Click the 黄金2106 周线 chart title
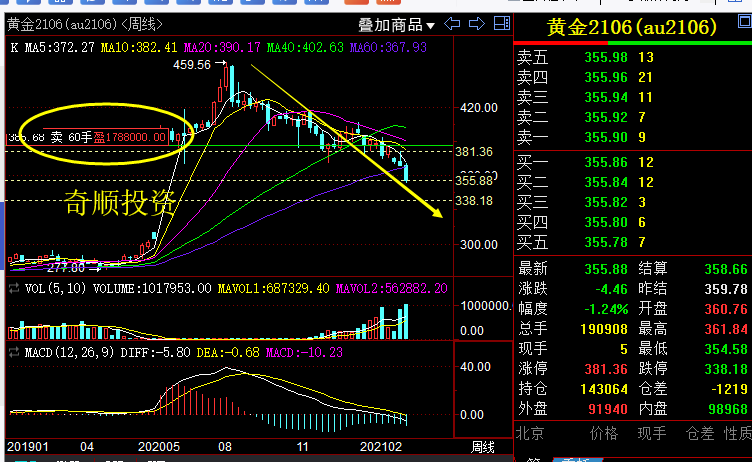 coord(68,22)
